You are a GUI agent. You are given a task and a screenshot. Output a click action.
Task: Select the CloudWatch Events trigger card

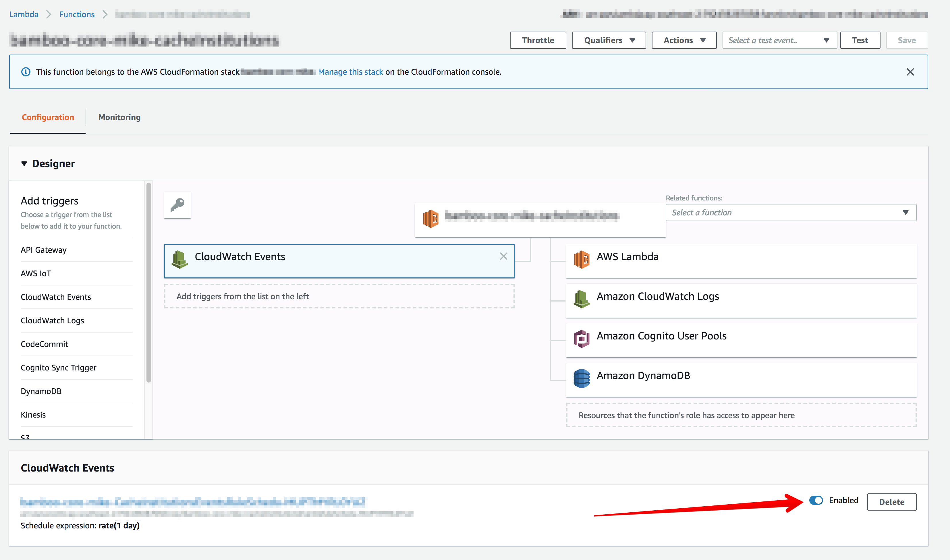339,261
